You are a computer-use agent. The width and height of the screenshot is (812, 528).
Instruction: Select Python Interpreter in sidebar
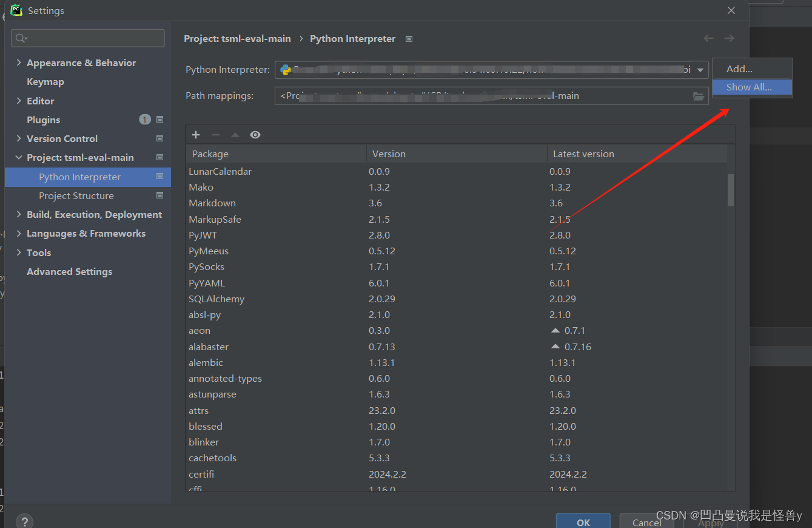87,177
